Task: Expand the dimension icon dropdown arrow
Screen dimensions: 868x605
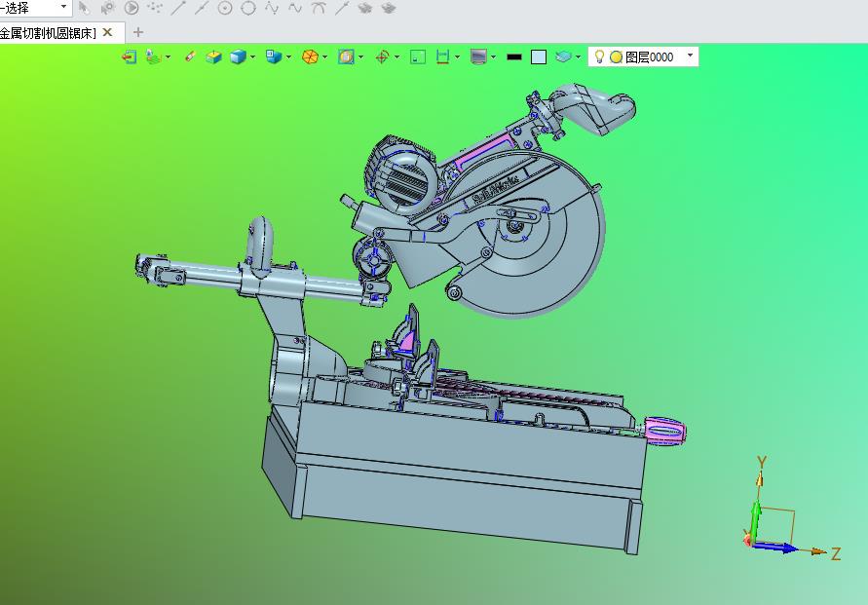Action: pos(457,57)
